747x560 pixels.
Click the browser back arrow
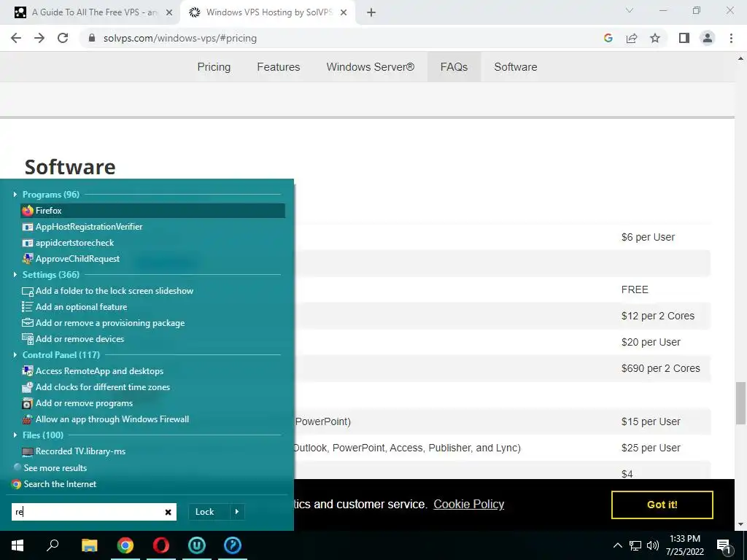point(16,38)
